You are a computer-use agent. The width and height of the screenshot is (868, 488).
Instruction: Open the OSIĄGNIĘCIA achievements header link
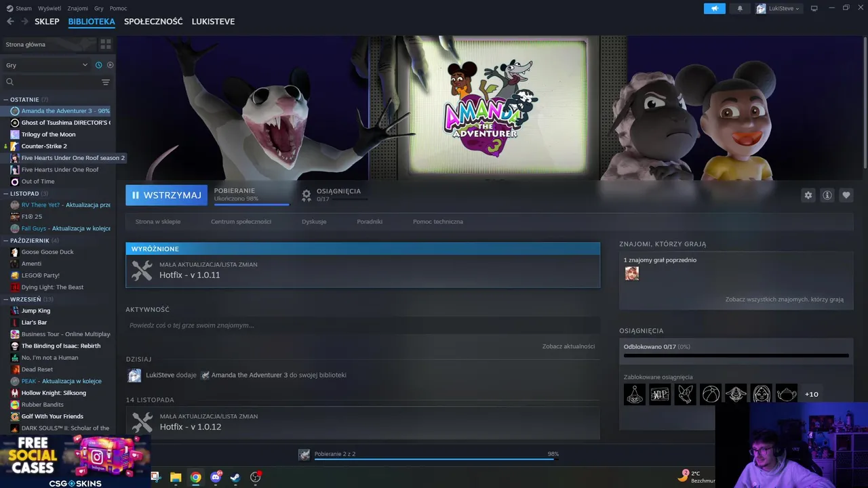(338, 191)
